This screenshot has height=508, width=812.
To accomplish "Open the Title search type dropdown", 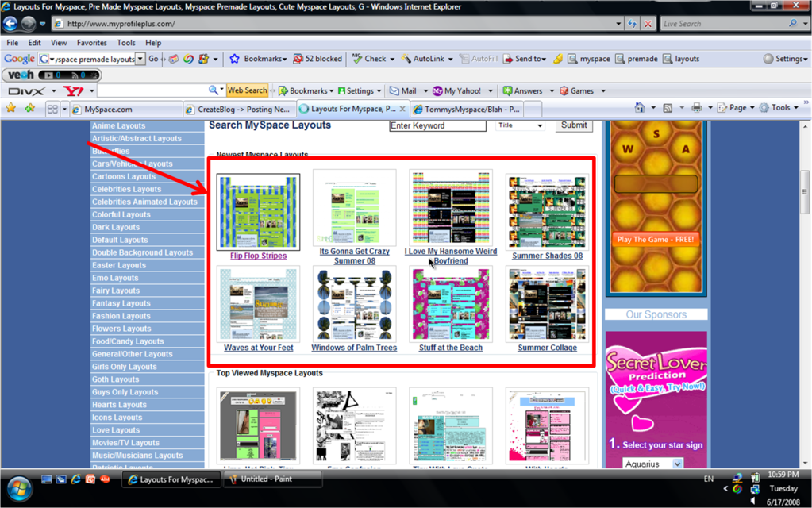I will click(520, 125).
